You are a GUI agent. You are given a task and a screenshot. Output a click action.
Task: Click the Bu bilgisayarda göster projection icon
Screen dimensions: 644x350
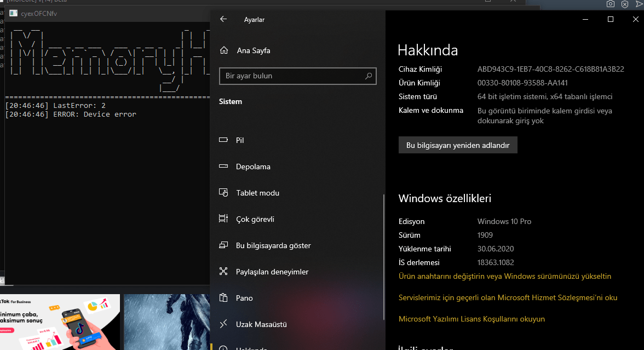point(223,245)
